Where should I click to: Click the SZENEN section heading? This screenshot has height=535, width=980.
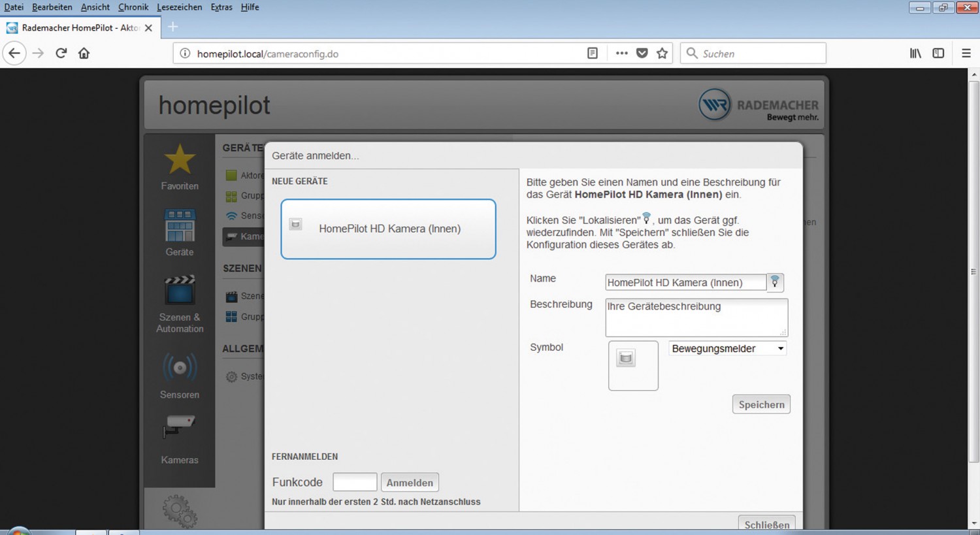pyautogui.click(x=242, y=268)
